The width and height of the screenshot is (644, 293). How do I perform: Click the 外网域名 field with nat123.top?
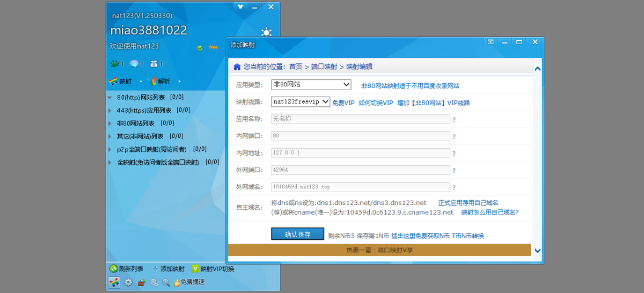[361, 187]
